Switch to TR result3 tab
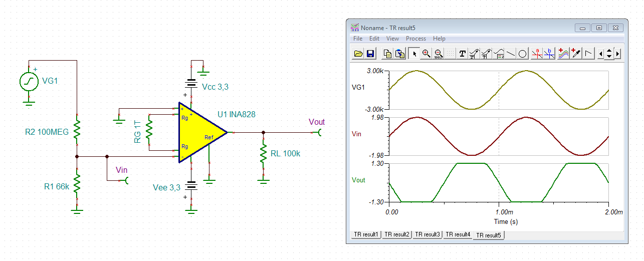This screenshot has width=644, height=261. pyautogui.click(x=427, y=234)
